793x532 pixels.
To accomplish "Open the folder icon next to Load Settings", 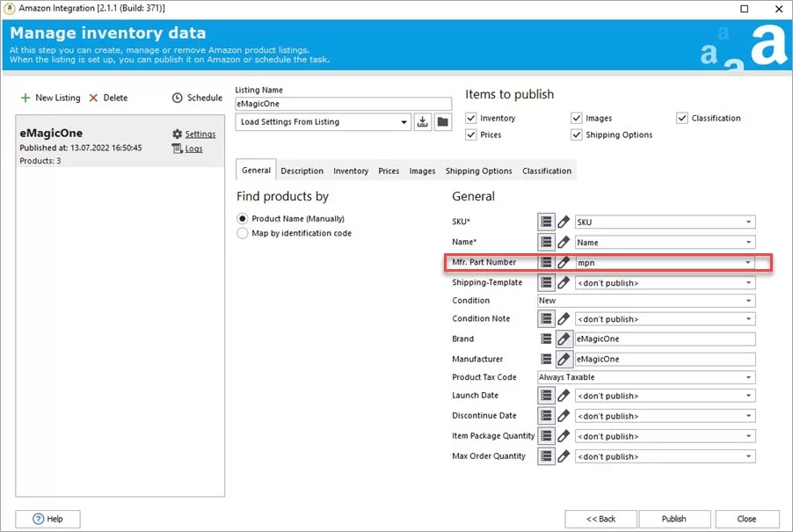I will (442, 121).
